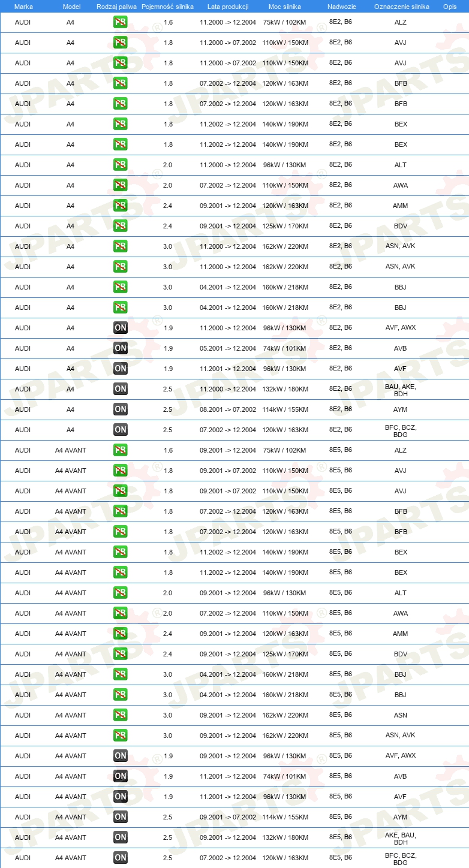Click diesel ON icon in A4 AVANT 11.2001 AVF row
Image resolution: width=469 pixels, height=868 pixels.
[x=121, y=797]
